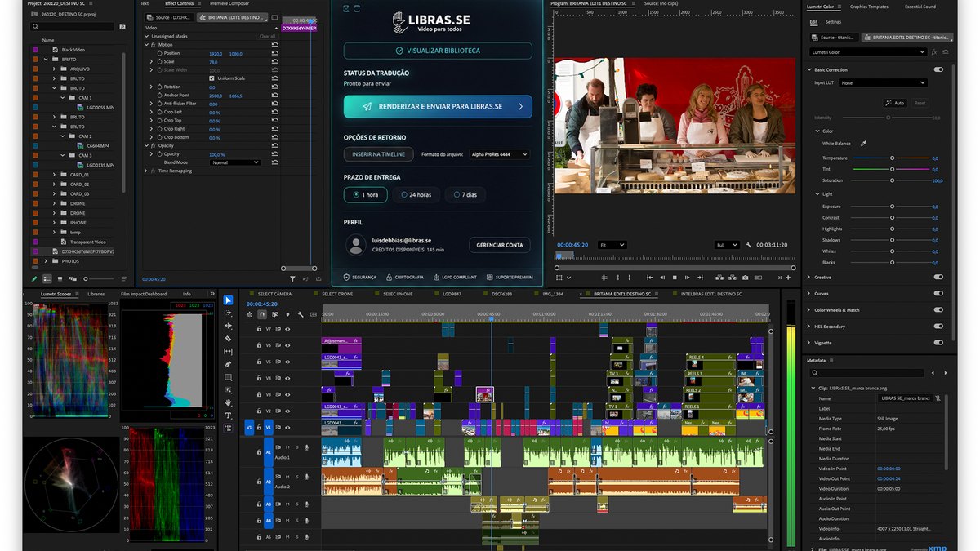
Task: Collapse the Opacity effect
Action: click(x=146, y=145)
